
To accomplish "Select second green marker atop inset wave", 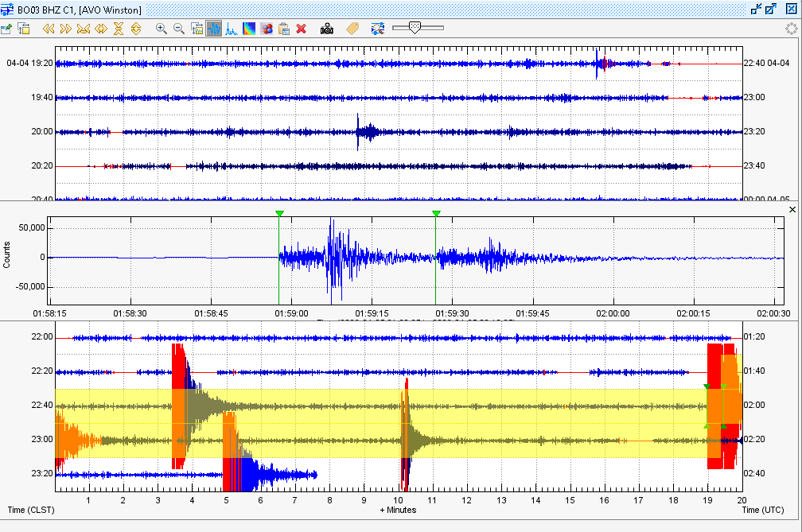I will point(436,213).
